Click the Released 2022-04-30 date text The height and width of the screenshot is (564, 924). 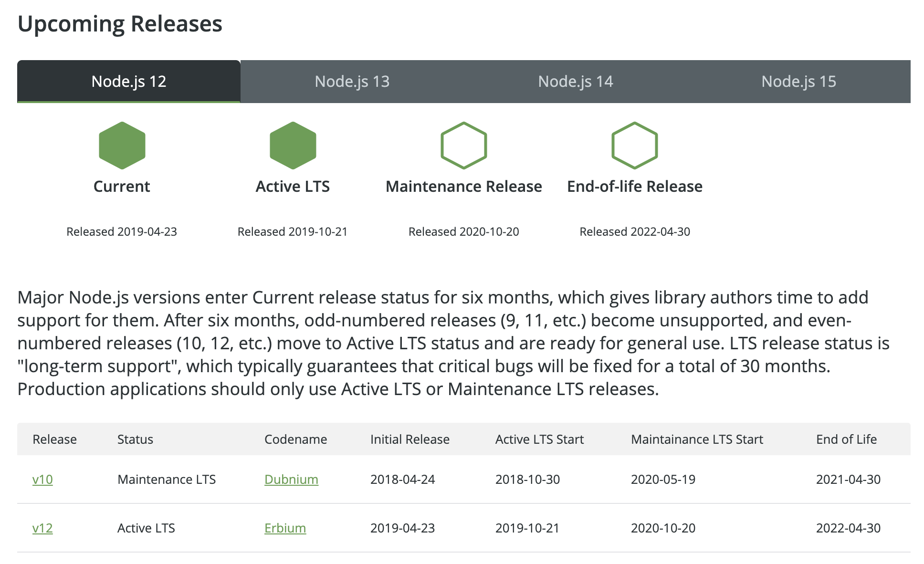(635, 231)
